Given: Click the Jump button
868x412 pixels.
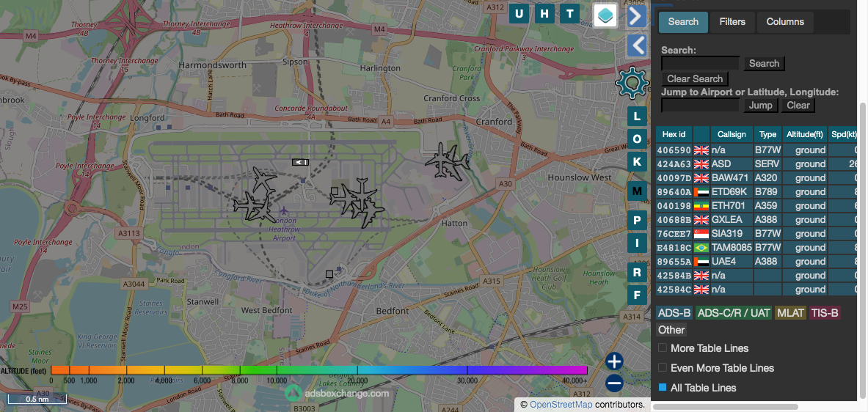Looking at the screenshot, I should pos(761,105).
